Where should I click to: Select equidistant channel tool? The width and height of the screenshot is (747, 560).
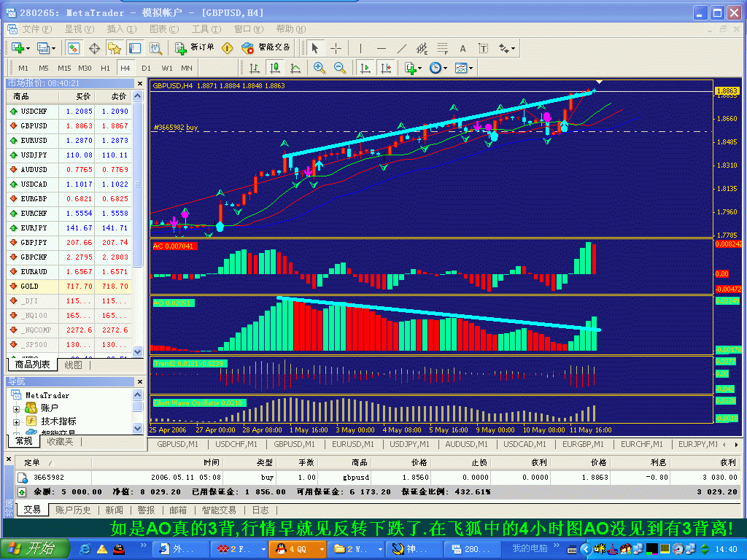[x=422, y=48]
